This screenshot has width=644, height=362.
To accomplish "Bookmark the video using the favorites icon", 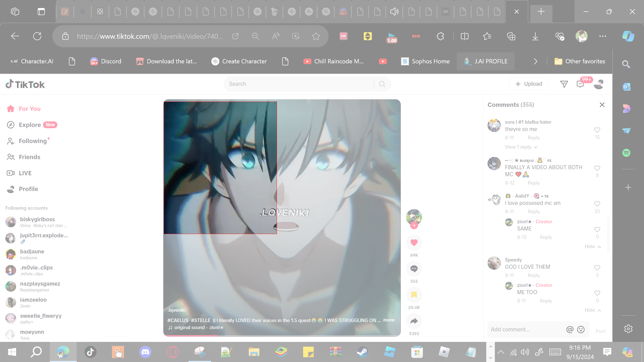I will [414, 295].
